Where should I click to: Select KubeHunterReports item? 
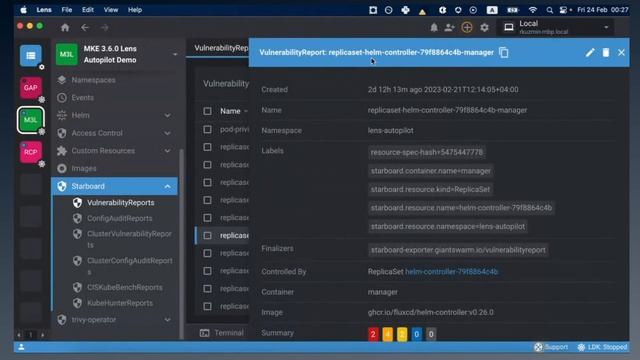click(120, 303)
